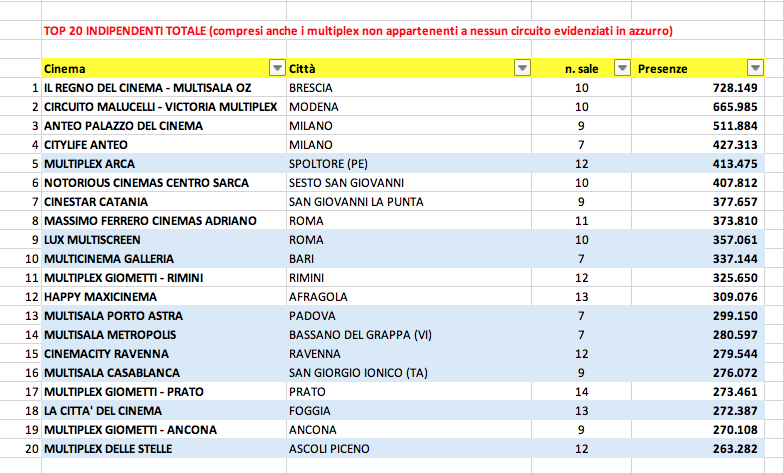783x473 pixels.
Task: Click n. sale value 11 for Adriano Roma
Action: point(581,221)
